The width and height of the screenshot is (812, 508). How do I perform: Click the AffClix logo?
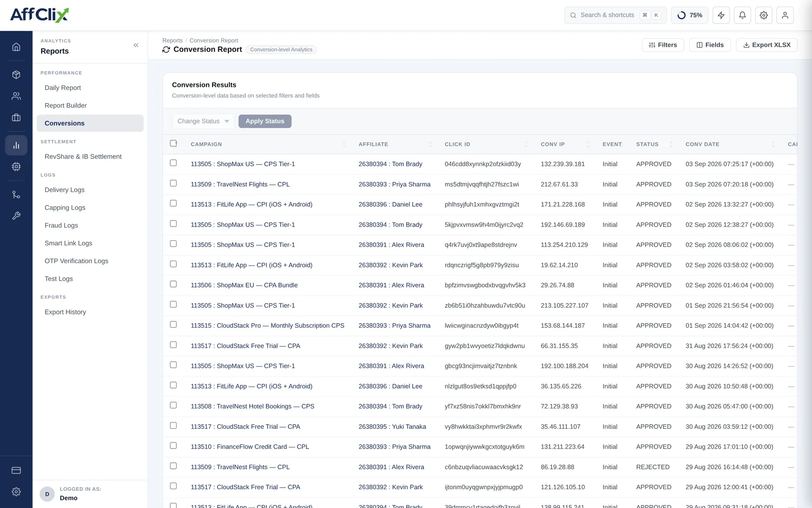tap(40, 15)
